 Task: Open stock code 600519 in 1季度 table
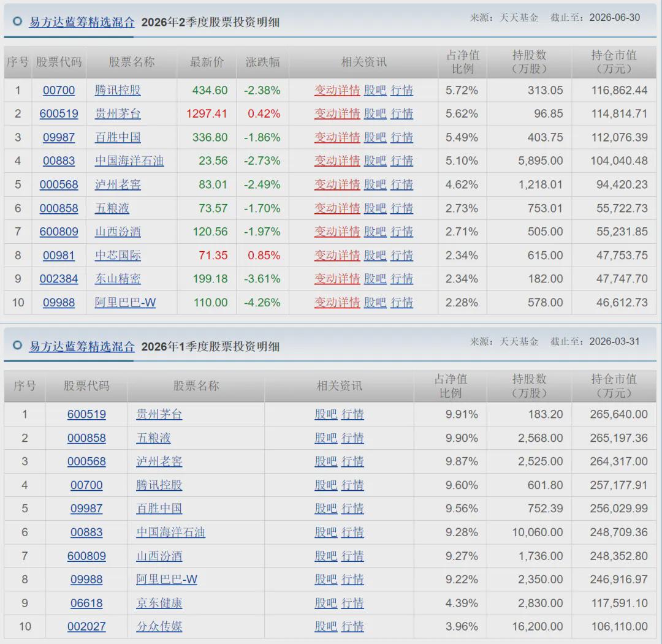coord(86,414)
